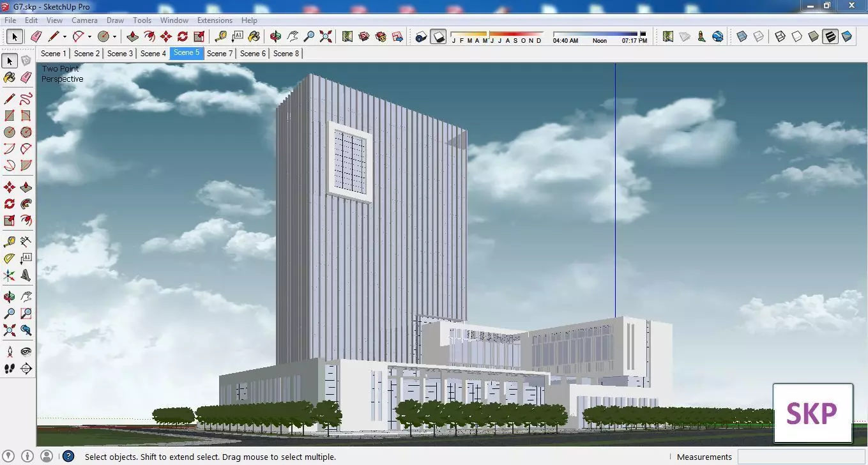Activate the Move tool in top toolbar

tap(166, 36)
